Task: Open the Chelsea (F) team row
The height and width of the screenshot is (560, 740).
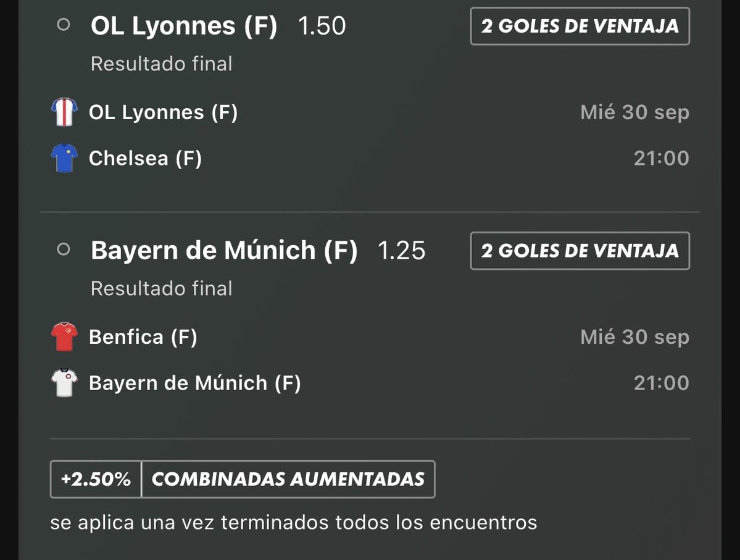Action: (x=370, y=158)
